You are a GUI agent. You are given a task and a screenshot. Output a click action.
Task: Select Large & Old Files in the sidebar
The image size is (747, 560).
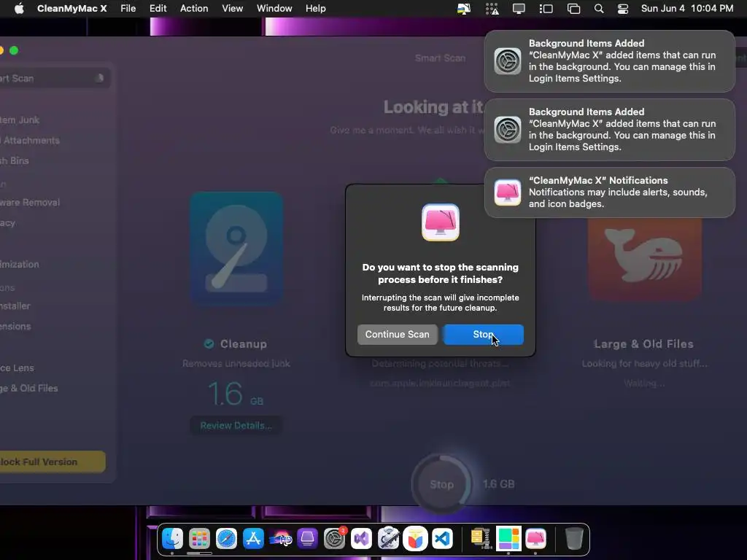click(x=29, y=388)
